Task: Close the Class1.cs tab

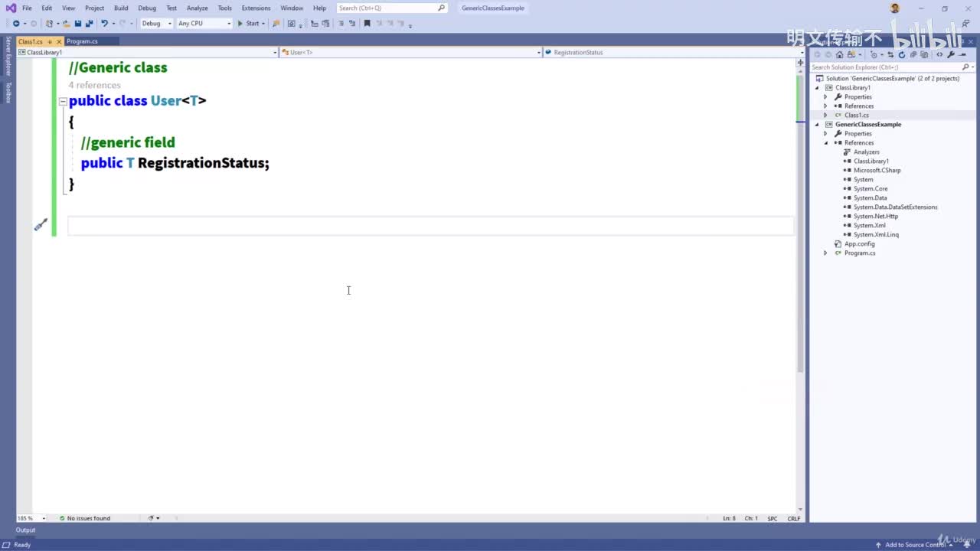Action: coord(59,41)
